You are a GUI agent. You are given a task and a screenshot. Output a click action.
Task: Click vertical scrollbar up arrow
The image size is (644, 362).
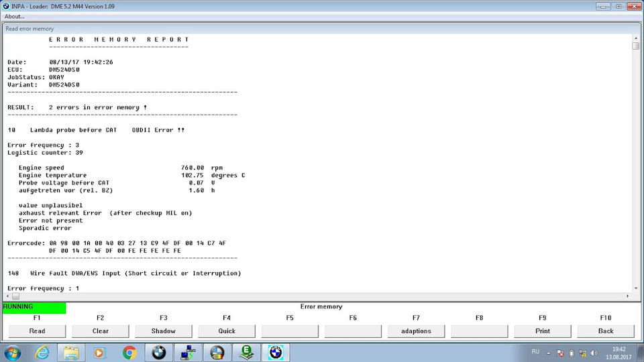pos(636,38)
